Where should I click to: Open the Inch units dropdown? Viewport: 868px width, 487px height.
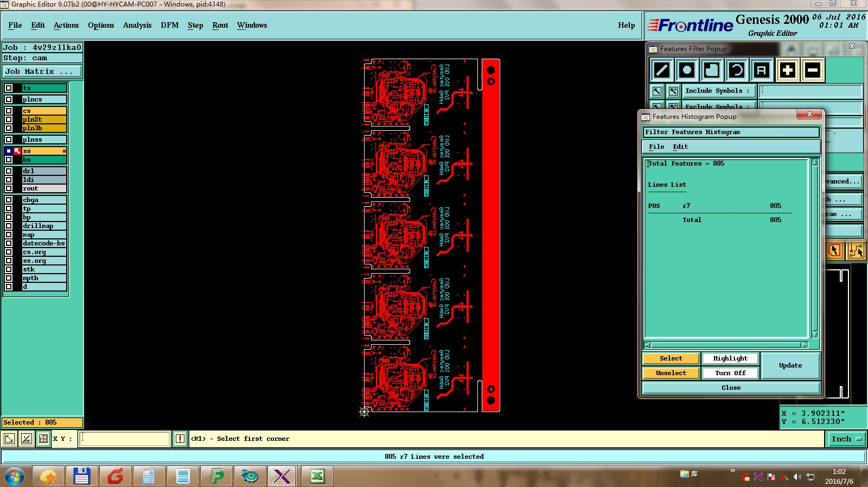pyautogui.click(x=846, y=439)
